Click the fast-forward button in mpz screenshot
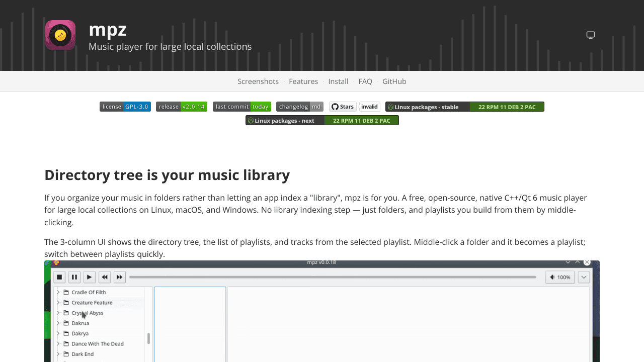 point(119,277)
